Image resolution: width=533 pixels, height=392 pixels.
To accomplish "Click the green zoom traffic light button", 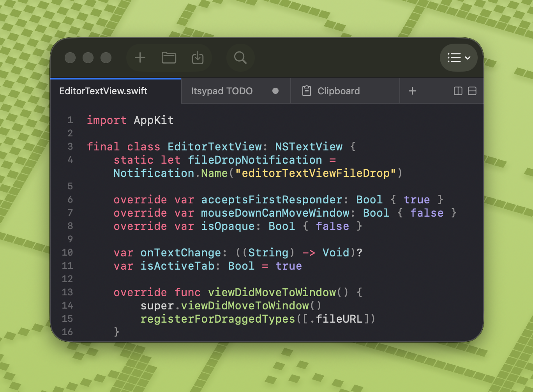I will tap(106, 57).
